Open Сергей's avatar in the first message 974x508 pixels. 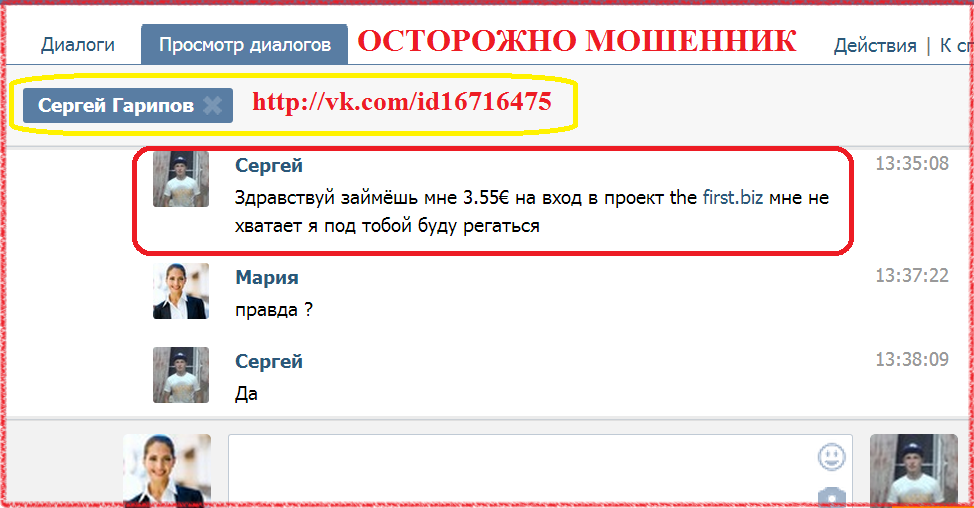pos(181,179)
